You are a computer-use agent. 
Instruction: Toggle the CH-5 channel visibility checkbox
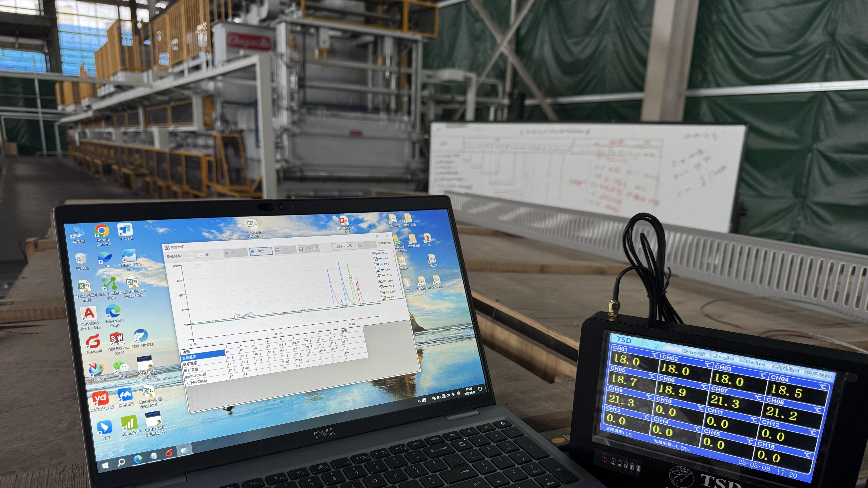point(380,276)
